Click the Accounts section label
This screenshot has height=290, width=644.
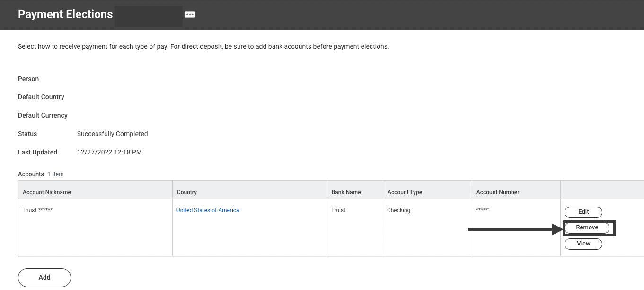pos(31,174)
